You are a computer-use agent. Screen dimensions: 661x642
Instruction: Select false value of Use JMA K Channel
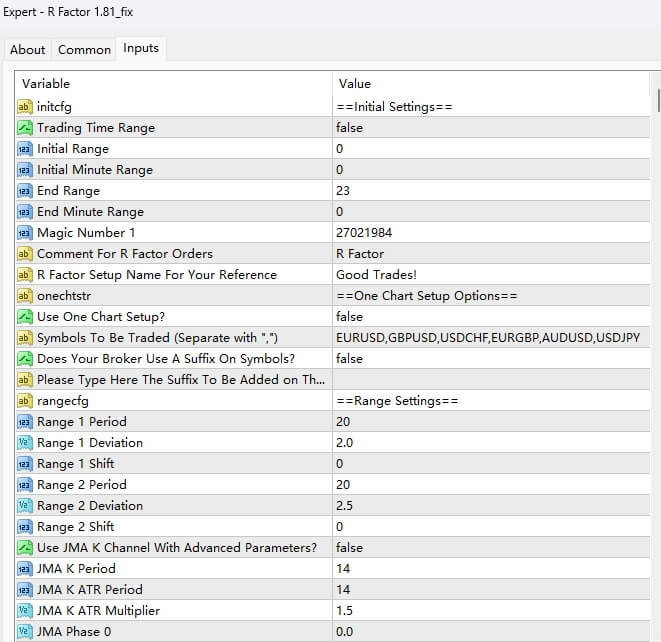(349, 548)
